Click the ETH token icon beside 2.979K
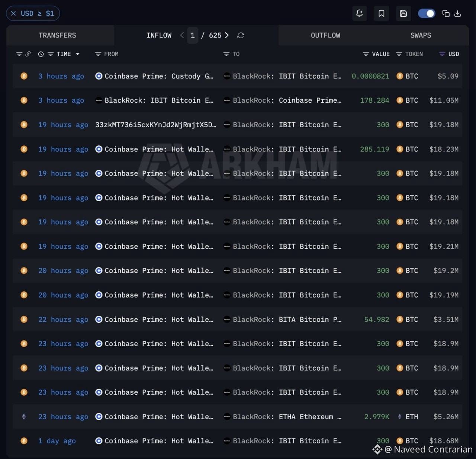 click(400, 417)
